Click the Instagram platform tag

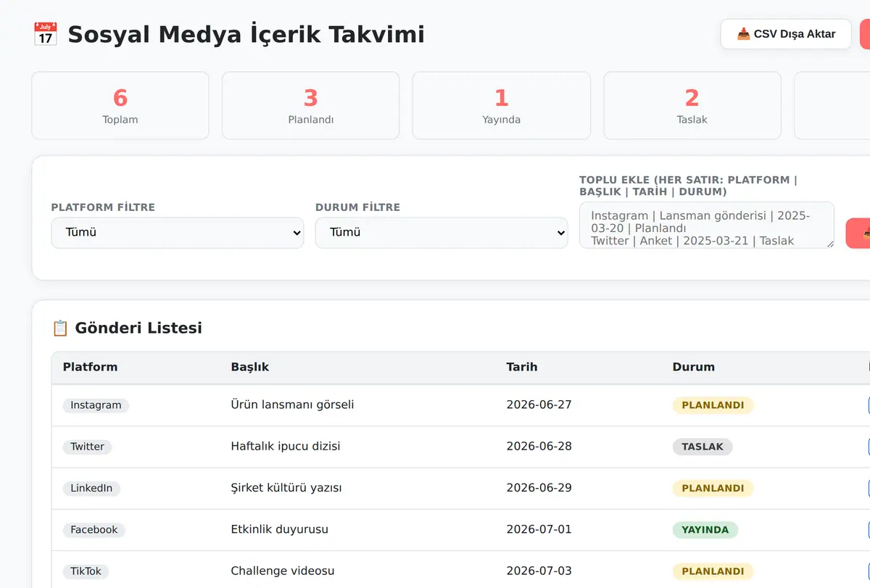point(96,405)
